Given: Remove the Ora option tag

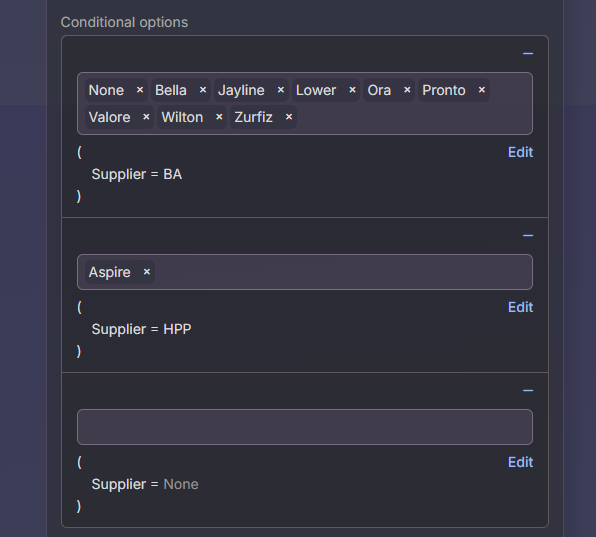Looking at the screenshot, I should pyautogui.click(x=407, y=90).
